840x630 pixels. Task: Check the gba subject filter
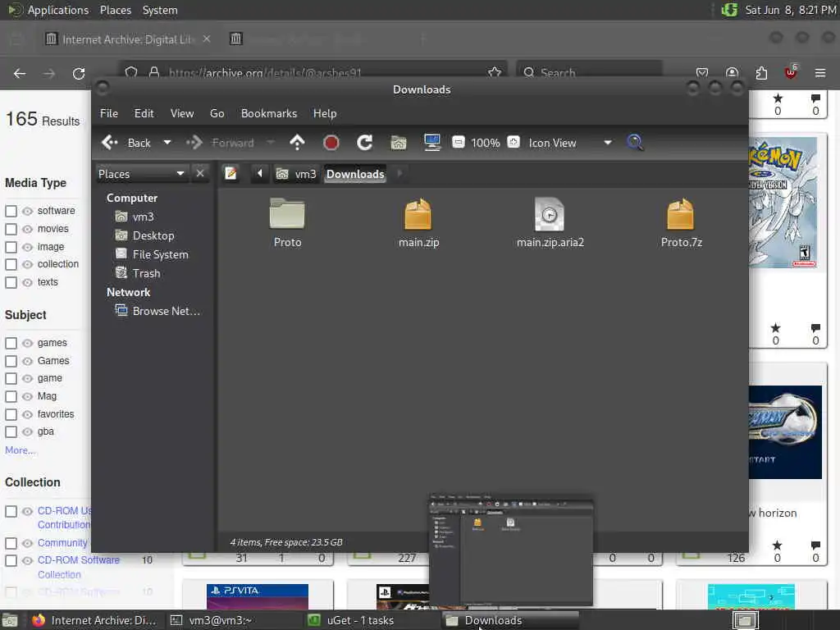pyautogui.click(x=11, y=431)
